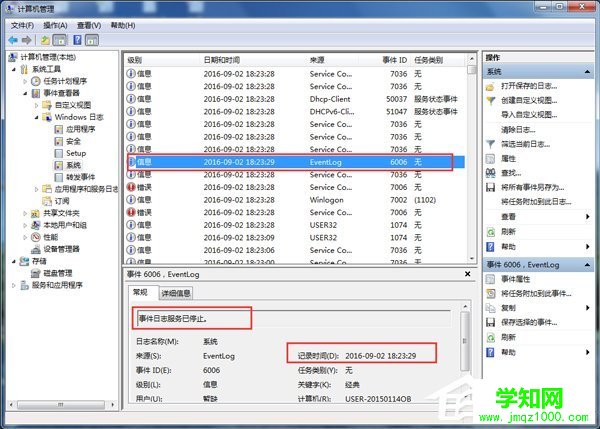Expand 服务和应用程序 node
600x429 pixels.
pos(14,285)
